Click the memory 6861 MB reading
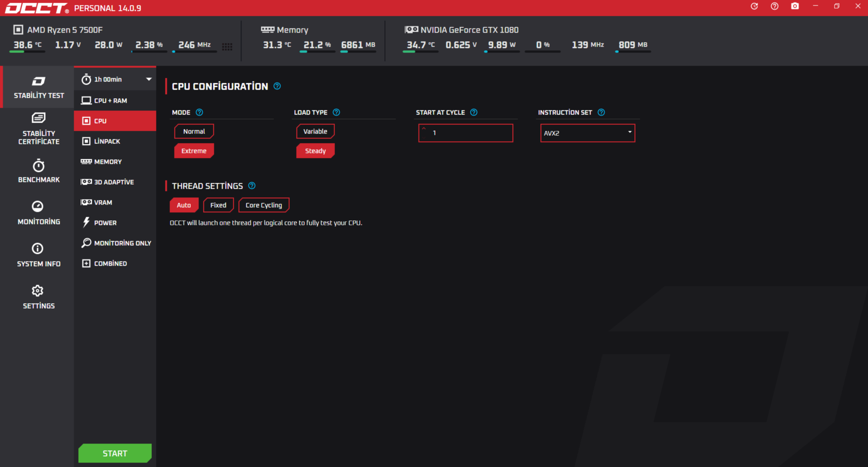This screenshot has width=868, height=467. (358, 45)
